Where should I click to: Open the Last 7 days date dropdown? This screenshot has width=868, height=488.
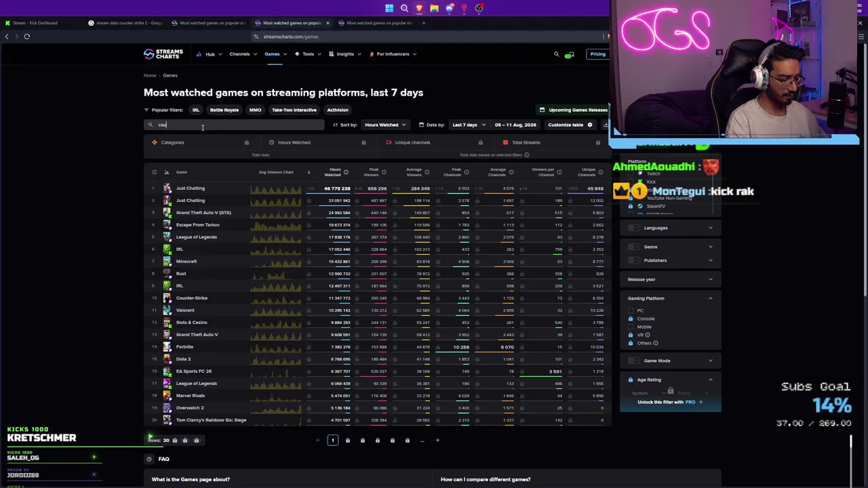coord(469,125)
